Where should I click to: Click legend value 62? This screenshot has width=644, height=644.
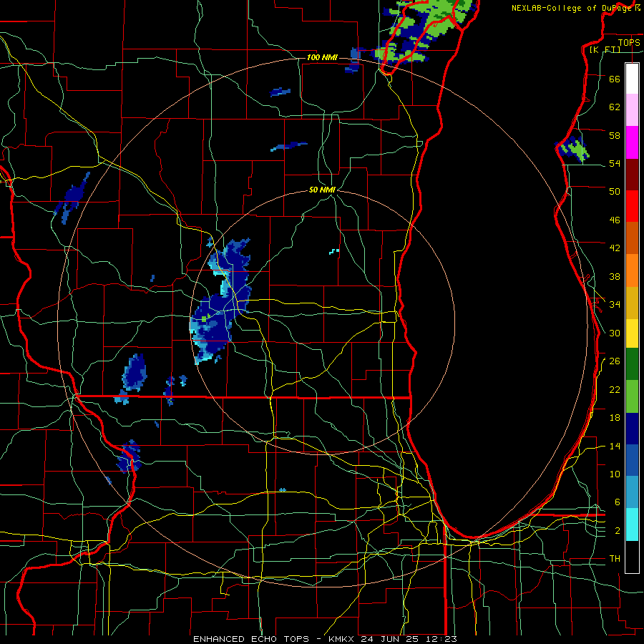click(615, 107)
